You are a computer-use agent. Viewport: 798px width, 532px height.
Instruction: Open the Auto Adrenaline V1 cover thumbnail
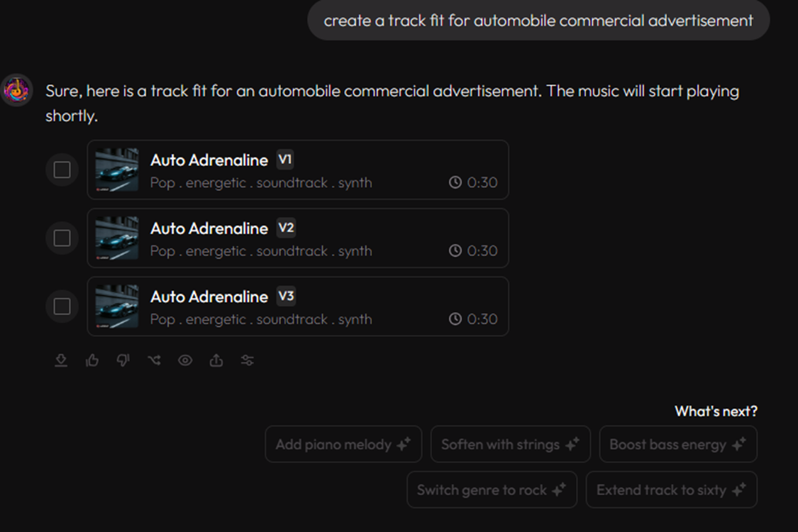coord(117,170)
